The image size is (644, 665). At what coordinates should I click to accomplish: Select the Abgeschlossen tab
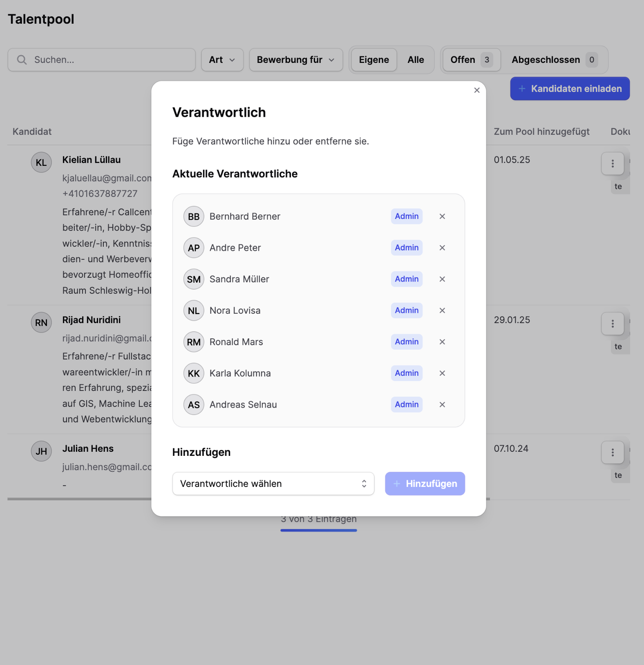[554, 60]
